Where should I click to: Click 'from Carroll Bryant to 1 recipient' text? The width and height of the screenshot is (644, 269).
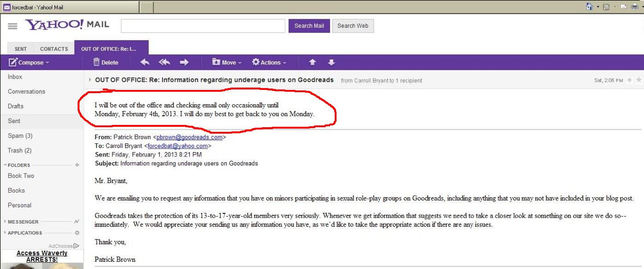381,81
